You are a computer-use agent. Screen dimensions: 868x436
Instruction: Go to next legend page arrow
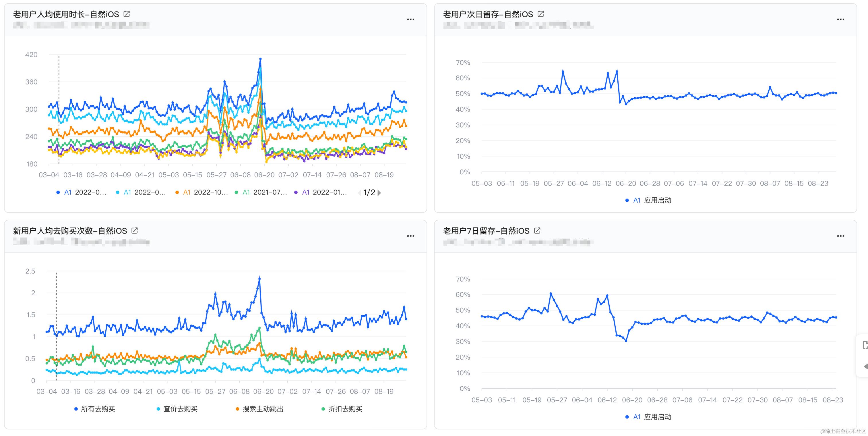pyautogui.click(x=380, y=193)
